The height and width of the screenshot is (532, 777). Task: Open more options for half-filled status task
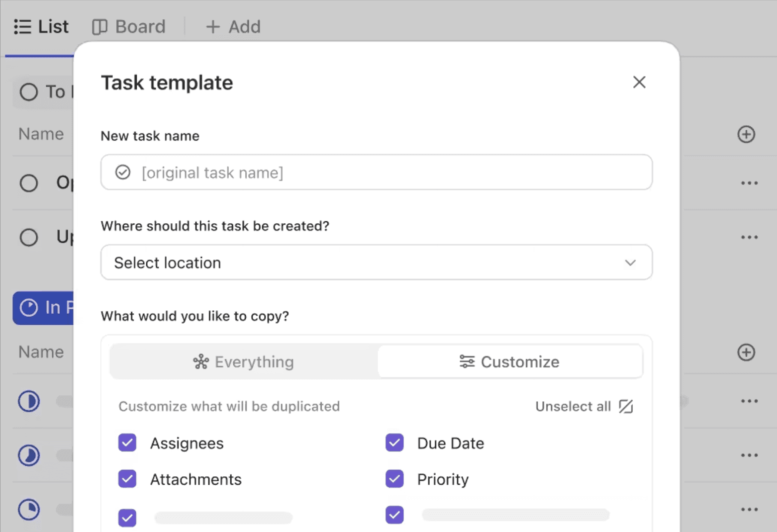point(749,401)
